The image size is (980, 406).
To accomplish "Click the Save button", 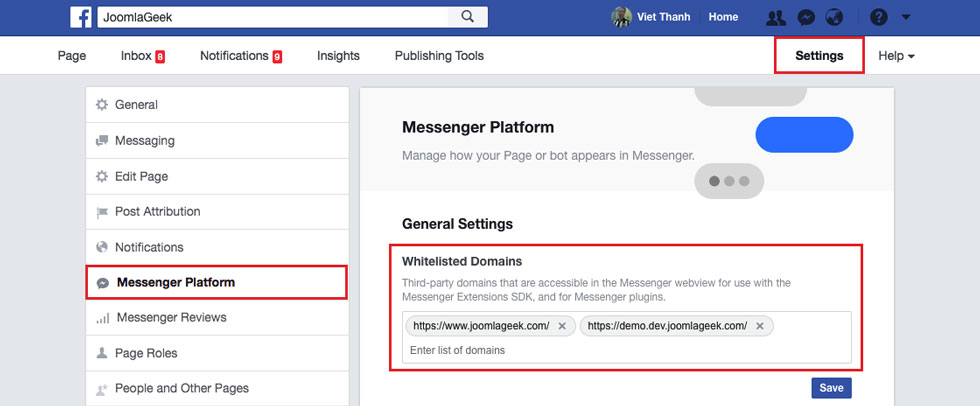I will [831, 388].
